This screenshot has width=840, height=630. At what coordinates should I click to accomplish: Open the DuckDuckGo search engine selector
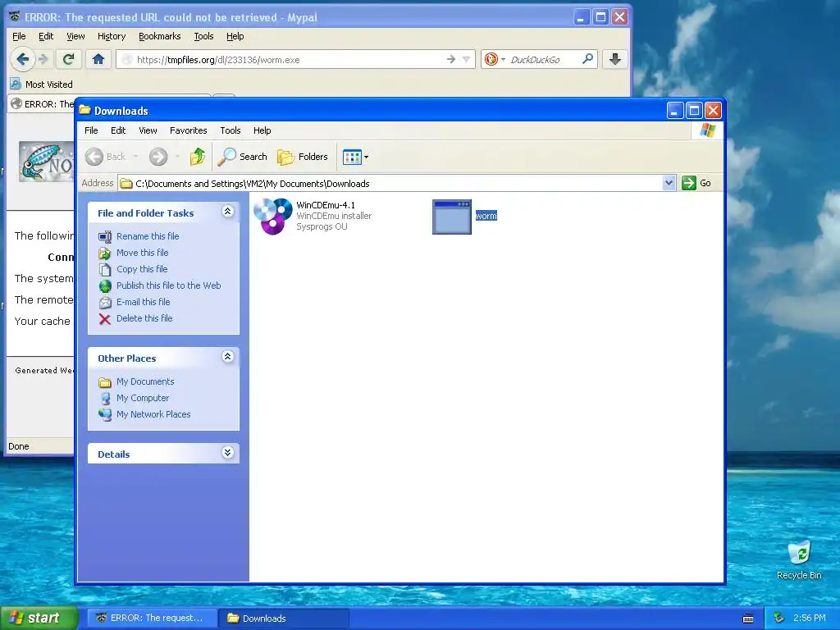tap(495, 59)
